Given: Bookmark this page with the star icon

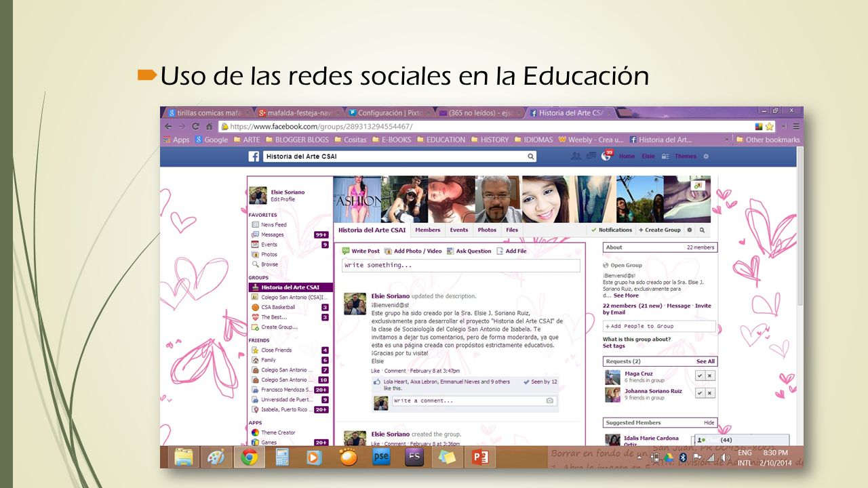Looking at the screenshot, I should 770,126.
